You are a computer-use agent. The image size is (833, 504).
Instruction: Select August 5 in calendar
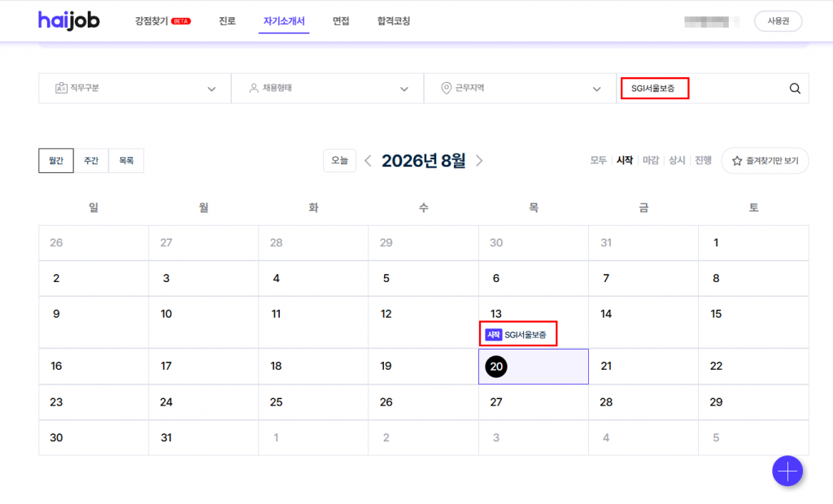(x=423, y=278)
